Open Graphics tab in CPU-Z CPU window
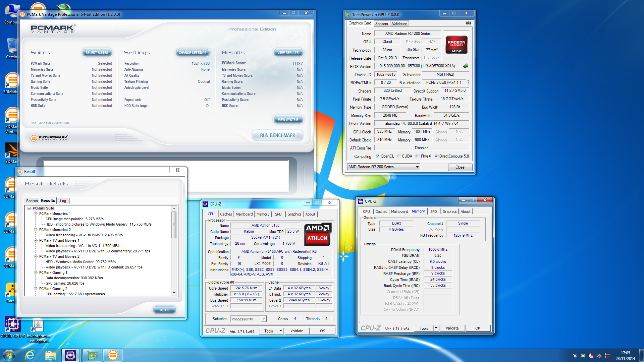This screenshot has height=362, width=644. (x=294, y=214)
